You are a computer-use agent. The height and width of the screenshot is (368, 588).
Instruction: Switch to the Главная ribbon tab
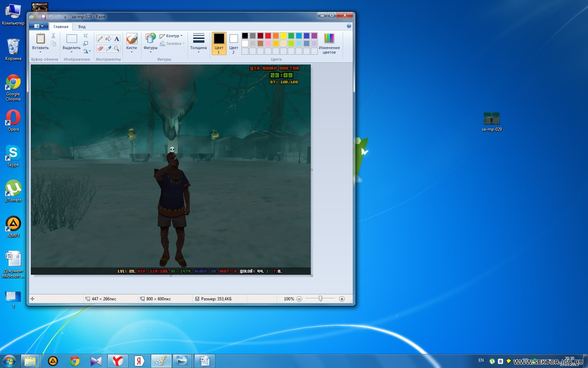(61, 27)
